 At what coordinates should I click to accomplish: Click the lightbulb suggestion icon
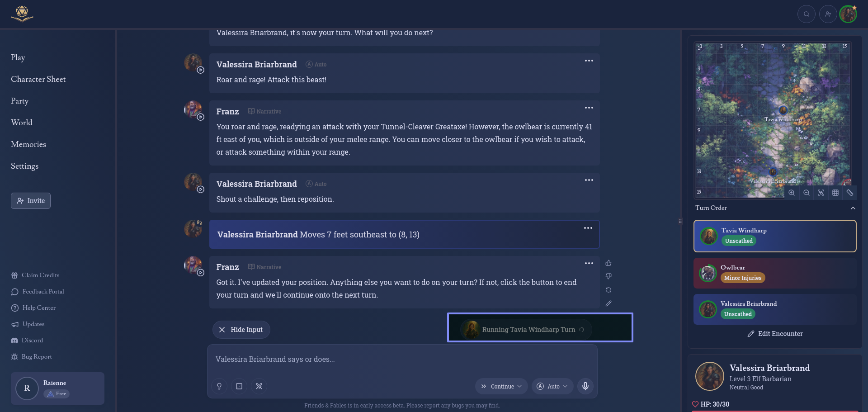219,386
